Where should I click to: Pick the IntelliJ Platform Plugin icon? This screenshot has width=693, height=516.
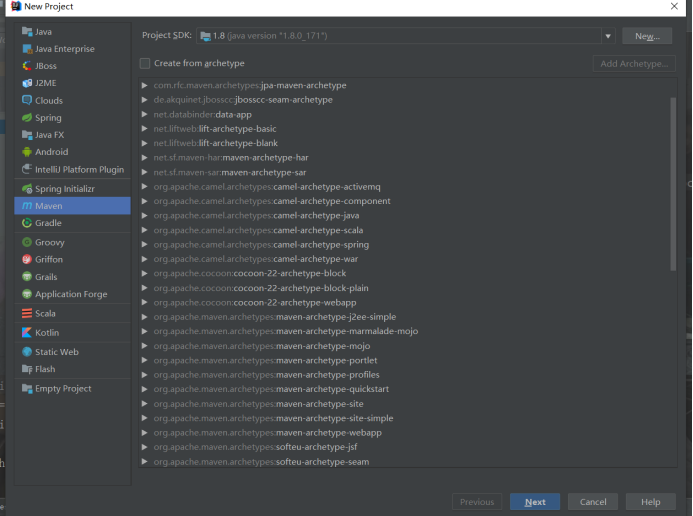[27, 169]
